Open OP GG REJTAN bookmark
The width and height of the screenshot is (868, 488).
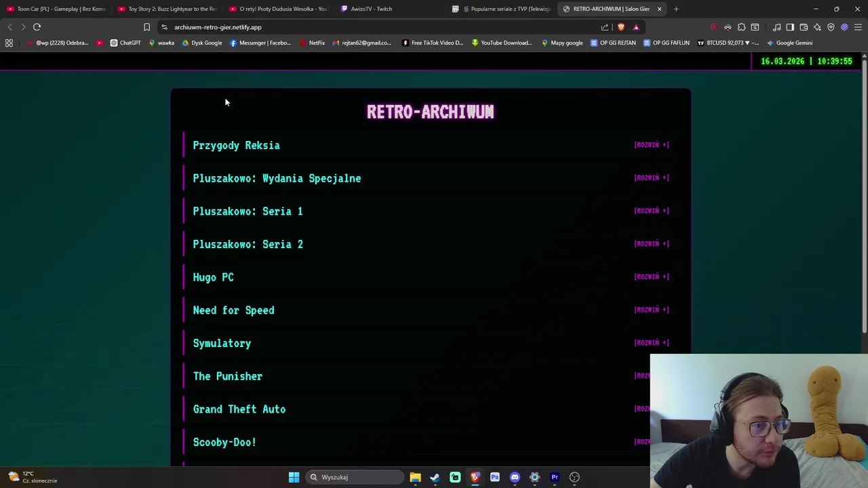point(613,43)
